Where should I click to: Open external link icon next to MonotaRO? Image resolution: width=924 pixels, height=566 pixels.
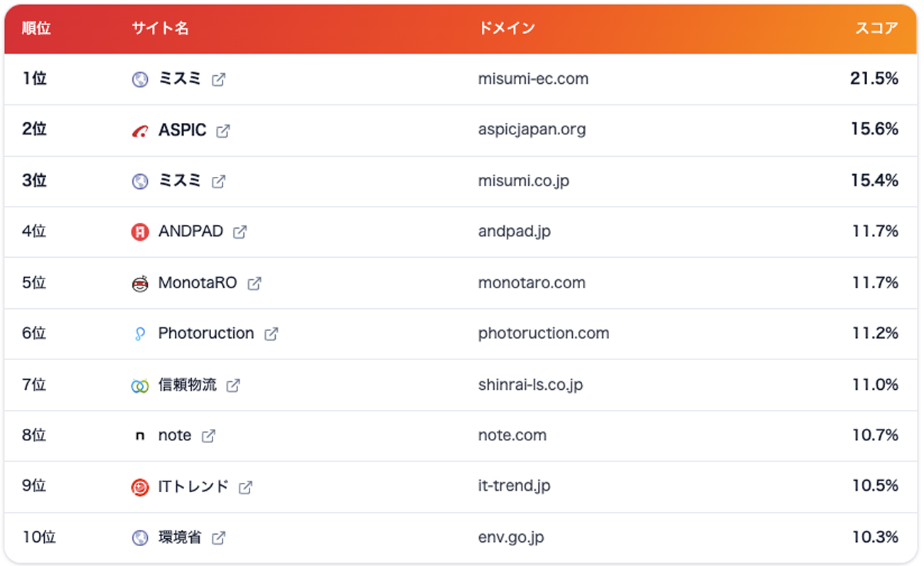[254, 283]
